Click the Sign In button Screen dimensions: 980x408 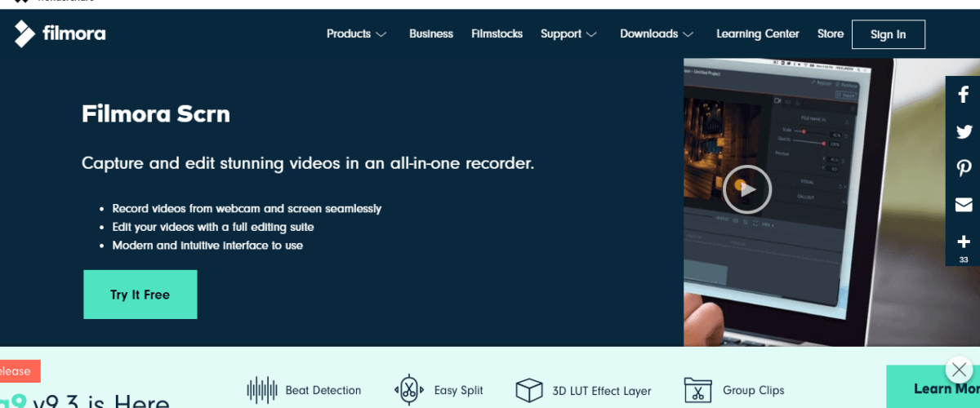pos(888,34)
